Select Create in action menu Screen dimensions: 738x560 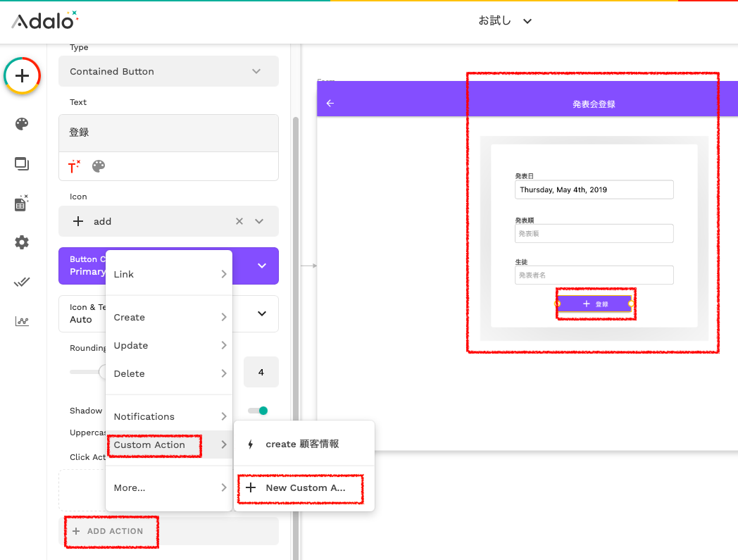(169, 318)
